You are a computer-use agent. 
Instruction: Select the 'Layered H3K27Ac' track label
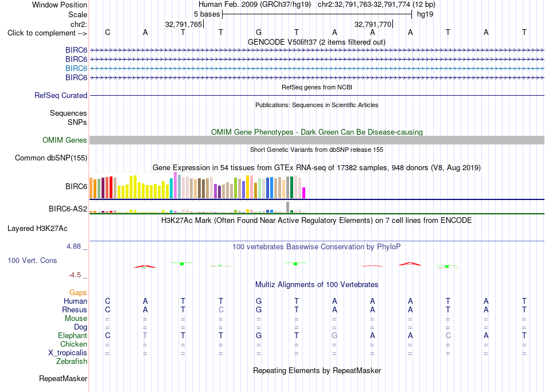[37, 229]
